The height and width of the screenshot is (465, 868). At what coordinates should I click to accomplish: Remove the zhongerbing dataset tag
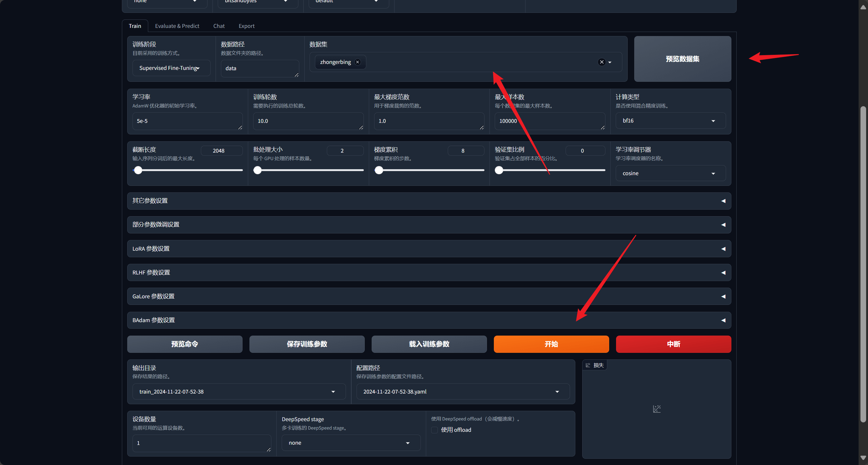[x=358, y=62]
